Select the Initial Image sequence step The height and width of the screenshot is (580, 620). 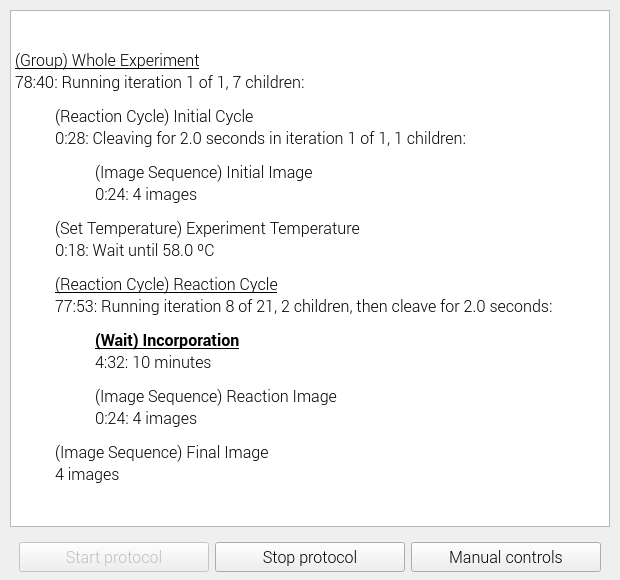tap(204, 172)
